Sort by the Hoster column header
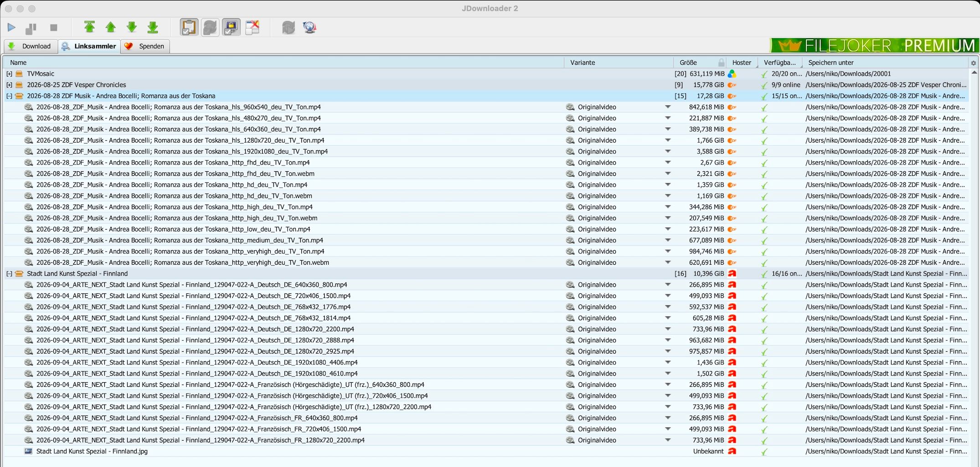 coord(742,62)
